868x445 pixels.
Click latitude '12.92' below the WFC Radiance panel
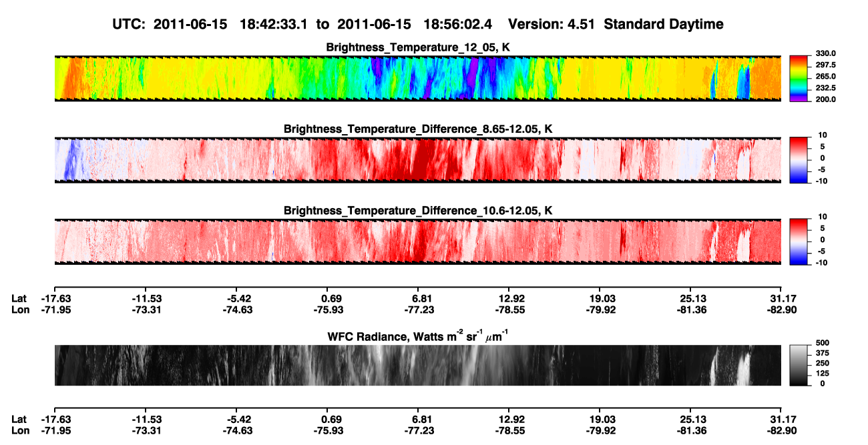pos(511,419)
